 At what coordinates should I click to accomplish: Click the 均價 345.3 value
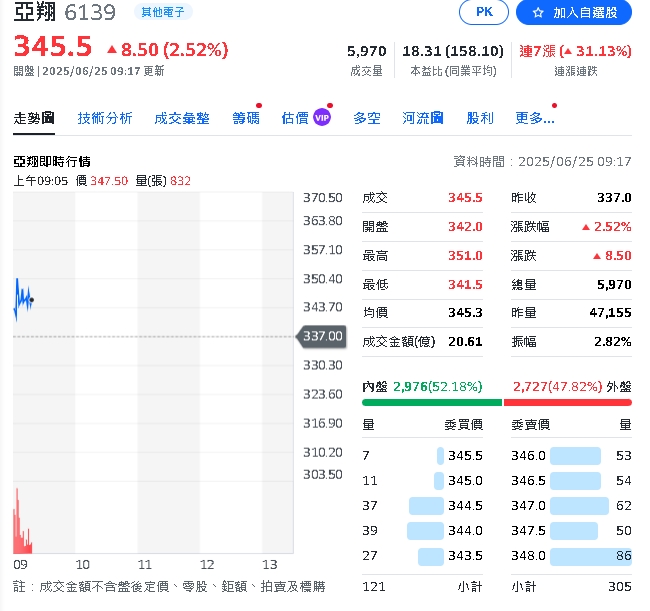[x=465, y=313]
